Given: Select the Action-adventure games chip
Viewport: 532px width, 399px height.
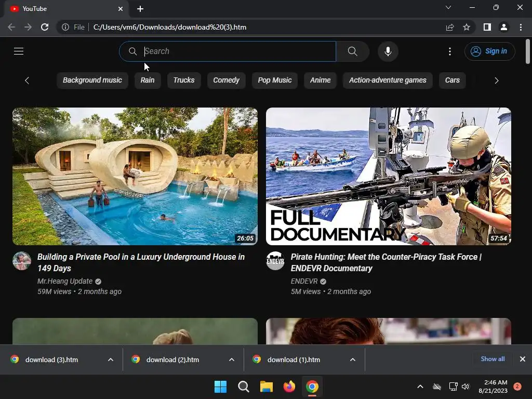Looking at the screenshot, I should pos(388,81).
